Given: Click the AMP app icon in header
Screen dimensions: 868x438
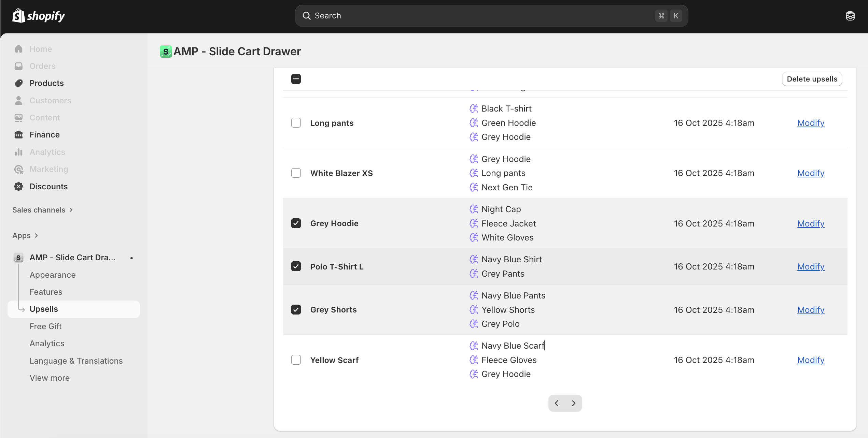Looking at the screenshot, I should (166, 52).
